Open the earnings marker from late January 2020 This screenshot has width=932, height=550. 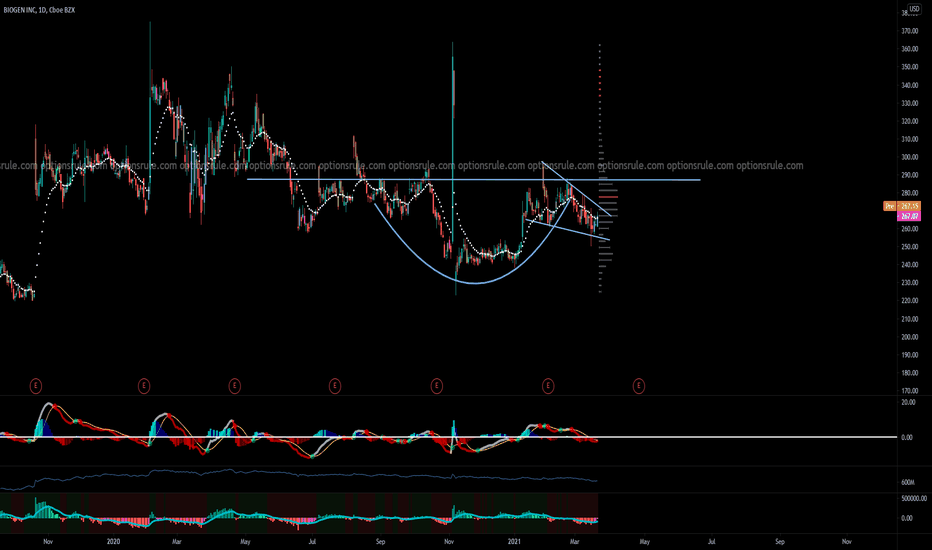coord(144,386)
